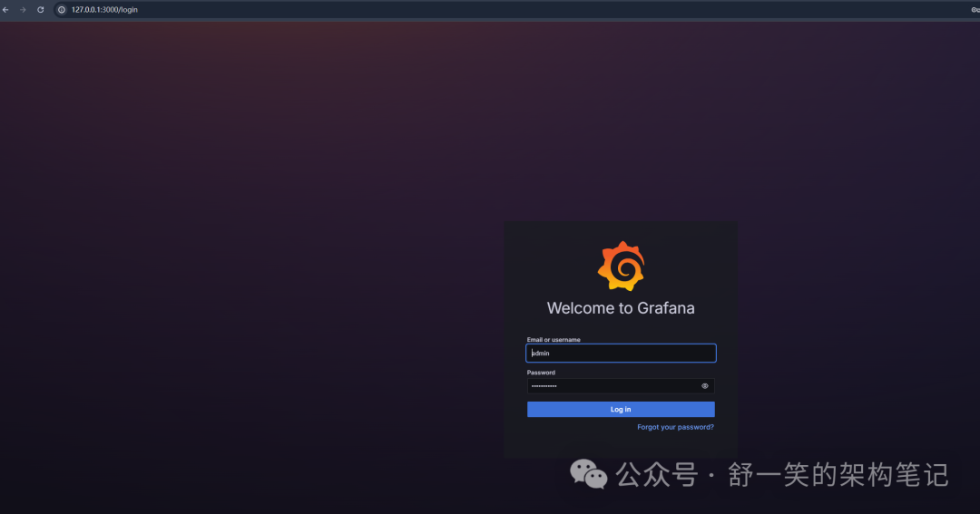Image resolution: width=980 pixels, height=514 pixels.
Task: Reload the page with the refresh icon
Action: [41, 10]
